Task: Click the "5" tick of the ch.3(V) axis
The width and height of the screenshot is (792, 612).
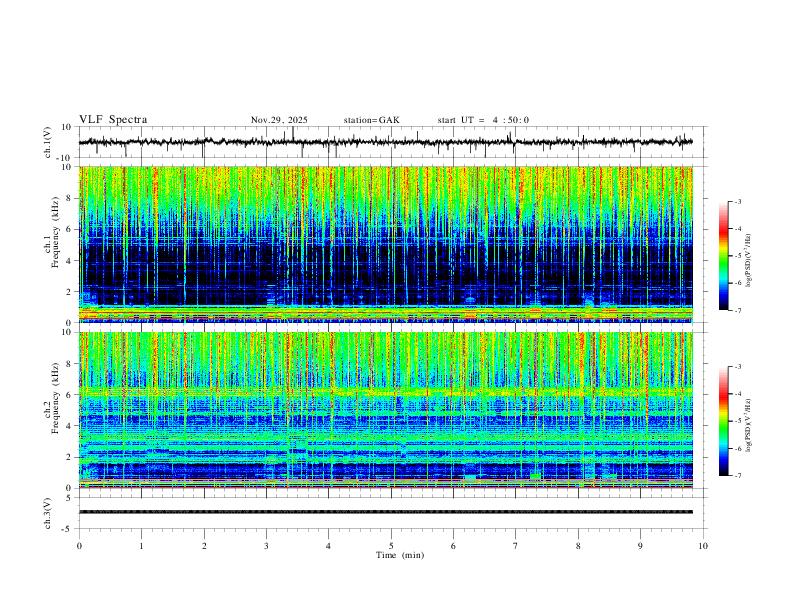Action: coord(70,498)
